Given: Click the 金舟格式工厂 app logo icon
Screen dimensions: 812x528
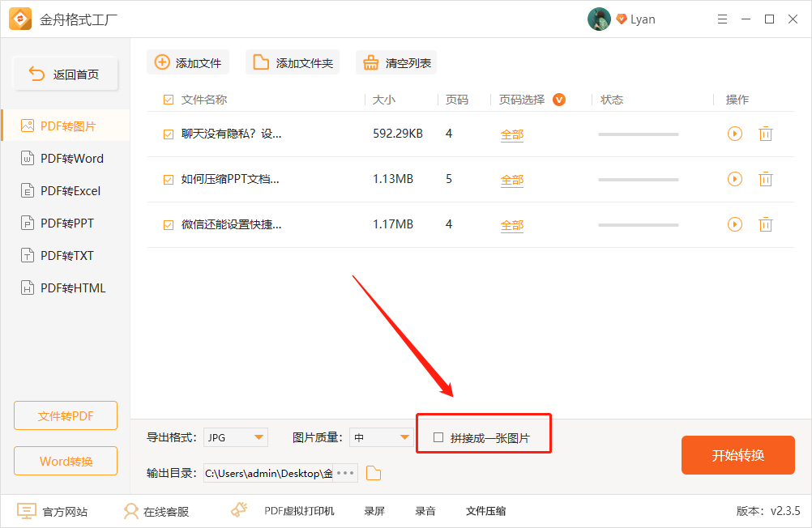Looking at the screenshot, I should (21, 19).
